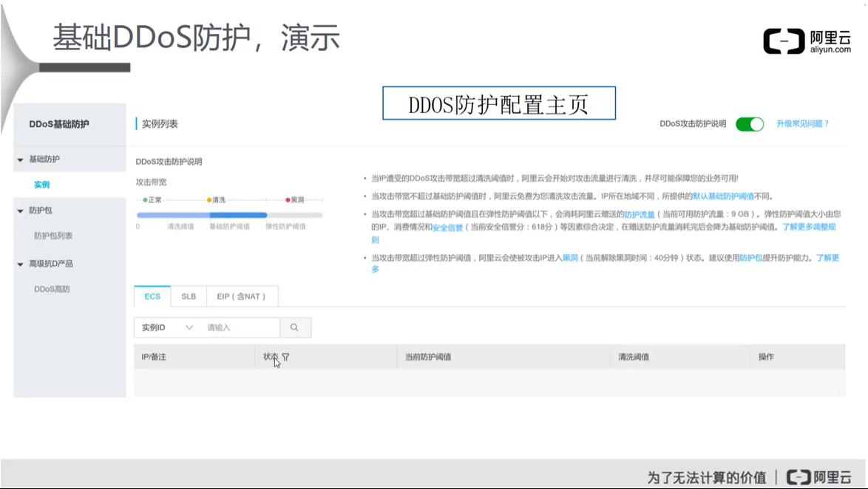Click the 黑洞 link in description
This screenshot has width=868, height=489.
[570, 258]
